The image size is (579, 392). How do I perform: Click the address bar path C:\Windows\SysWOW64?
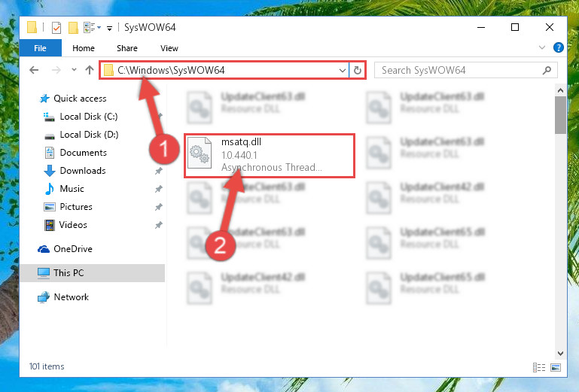(171, 70)
